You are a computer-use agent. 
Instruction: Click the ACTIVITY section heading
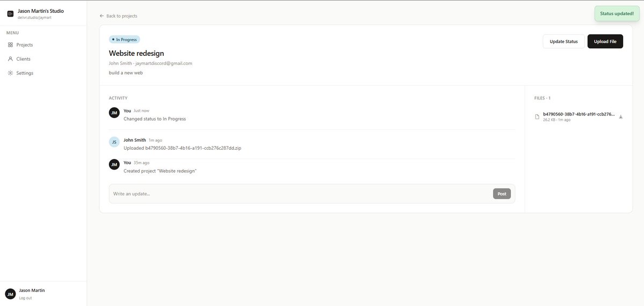pos(118,98)
